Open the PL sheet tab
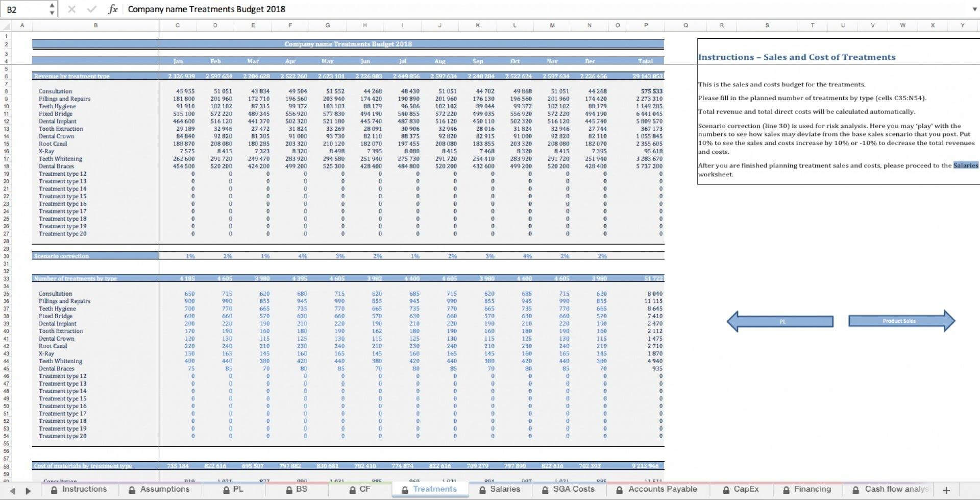 tap(233, 489)
